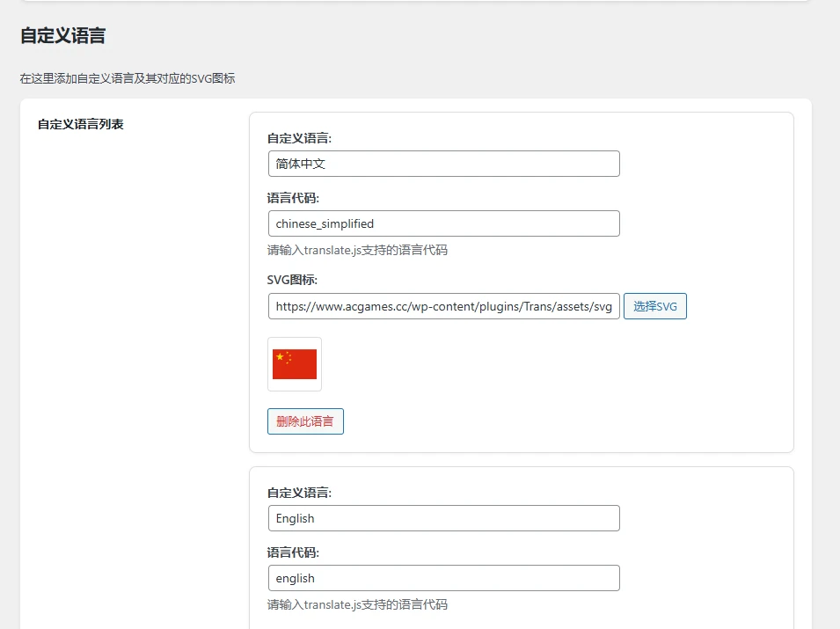Click blank area right of English name field
The height and width of the screenshot is (629, 840).
[704, 518]
